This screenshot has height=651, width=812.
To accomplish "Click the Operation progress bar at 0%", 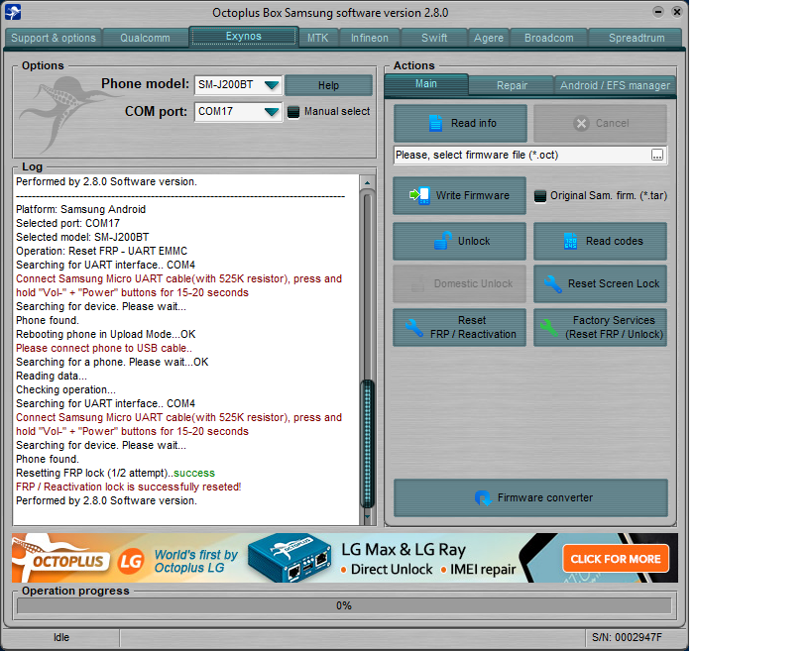I will (x=344, y=605).
